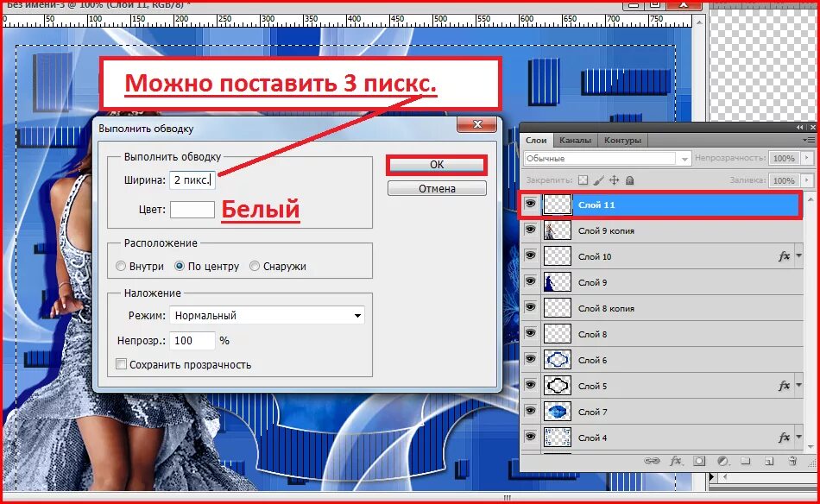Screen dimensions: 820x504
Task: Click the Layers list scroll down arrow
Action: coord(811,446)
